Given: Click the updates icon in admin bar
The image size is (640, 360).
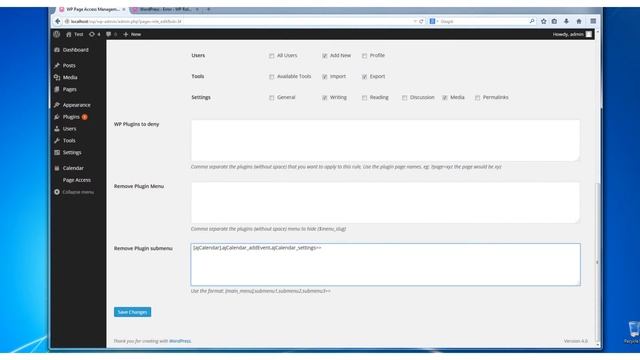Looking at the screenshot, I should (x=92, y=34).
